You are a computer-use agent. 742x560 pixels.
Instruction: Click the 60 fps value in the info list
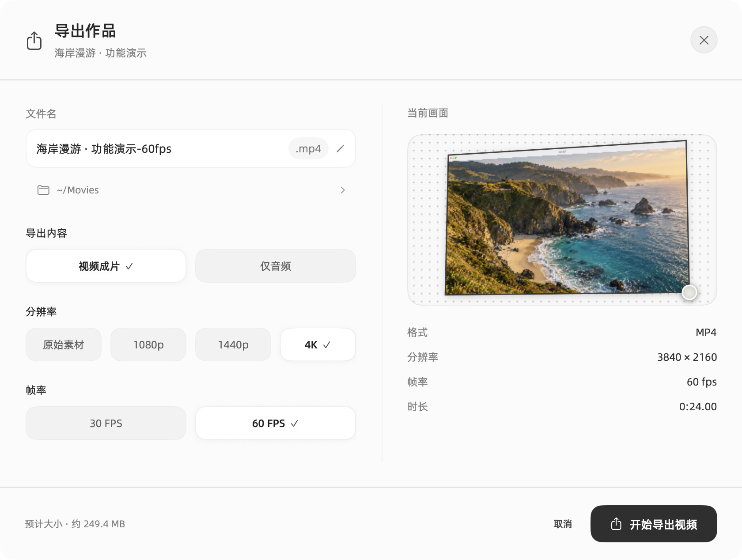click(x=701, y=382)
